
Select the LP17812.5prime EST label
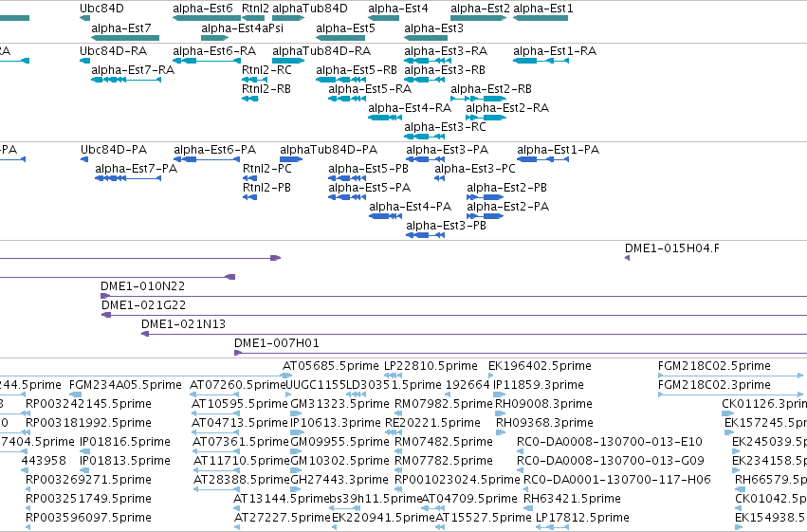click(582, 518)
